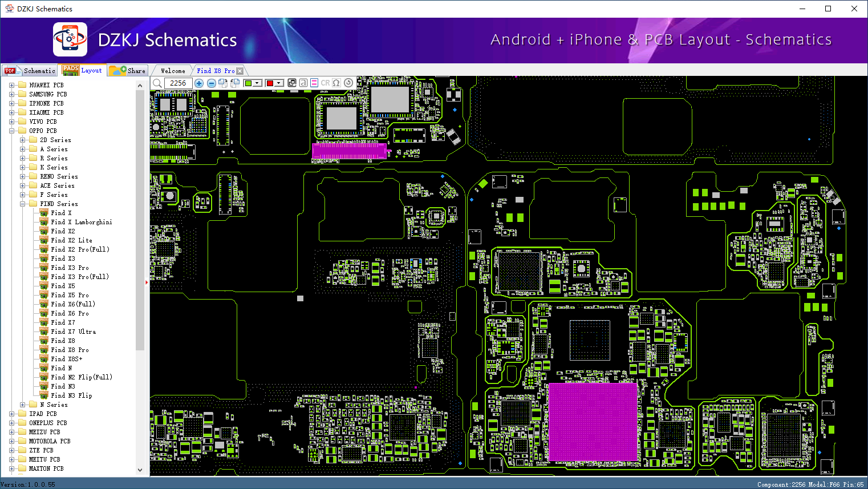Switch to the Schematic tab
This screenshot has height=489, width=868.
30,71
